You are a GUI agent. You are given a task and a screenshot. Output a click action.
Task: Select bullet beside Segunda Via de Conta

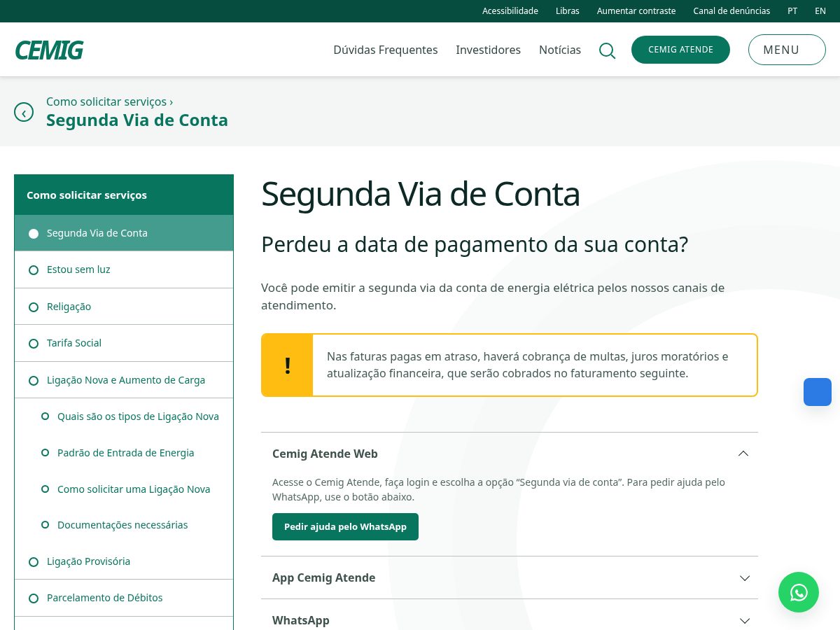coord(34,233)
